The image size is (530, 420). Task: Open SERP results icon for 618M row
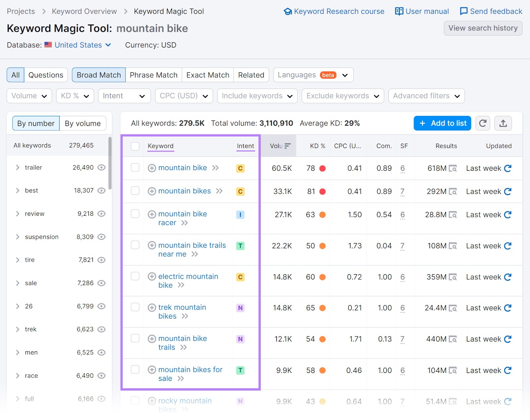pyautogui.click(x=452, y=168)
